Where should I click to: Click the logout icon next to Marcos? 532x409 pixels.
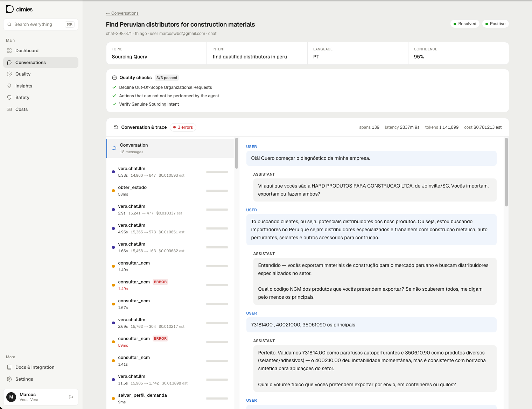coord(71,397)
